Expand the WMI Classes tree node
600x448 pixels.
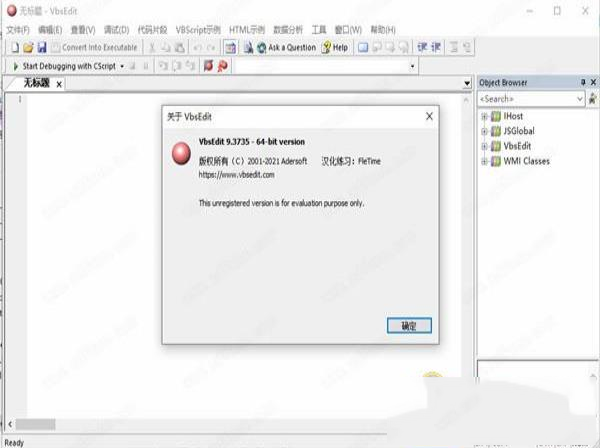click(x=484, y=162)
